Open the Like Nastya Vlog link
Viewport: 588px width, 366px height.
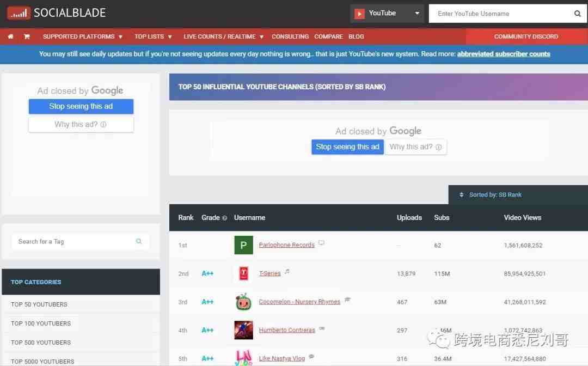pos(281,358)
